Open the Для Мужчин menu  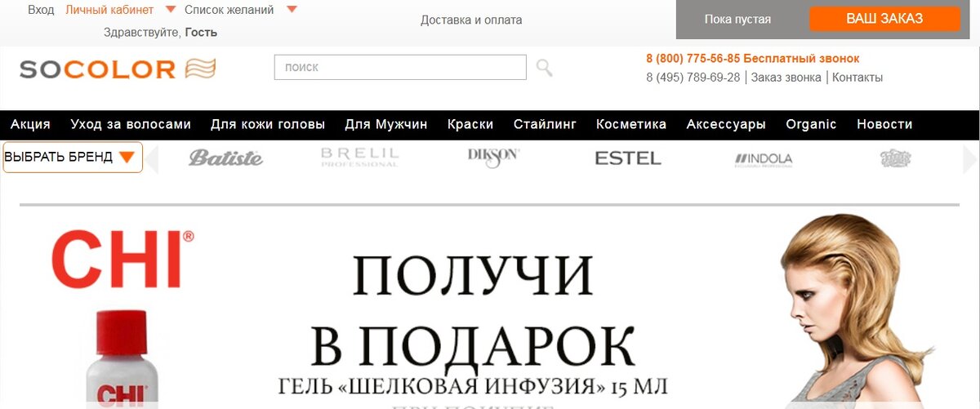pyautogui.click(x=386, y=124)
